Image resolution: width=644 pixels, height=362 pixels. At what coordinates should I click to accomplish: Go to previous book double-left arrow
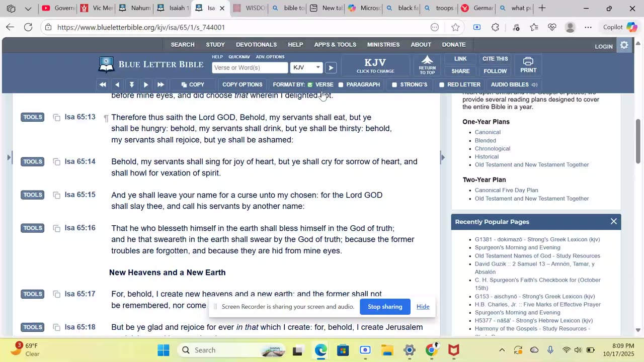pos(103,84)
